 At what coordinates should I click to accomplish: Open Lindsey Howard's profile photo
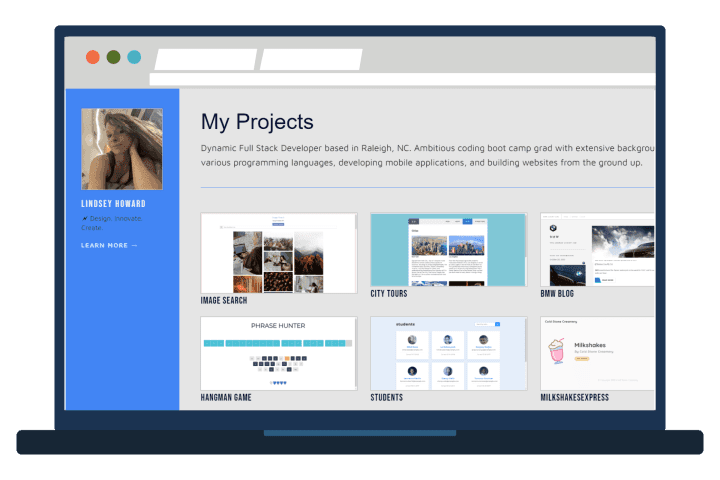(122, 149)
